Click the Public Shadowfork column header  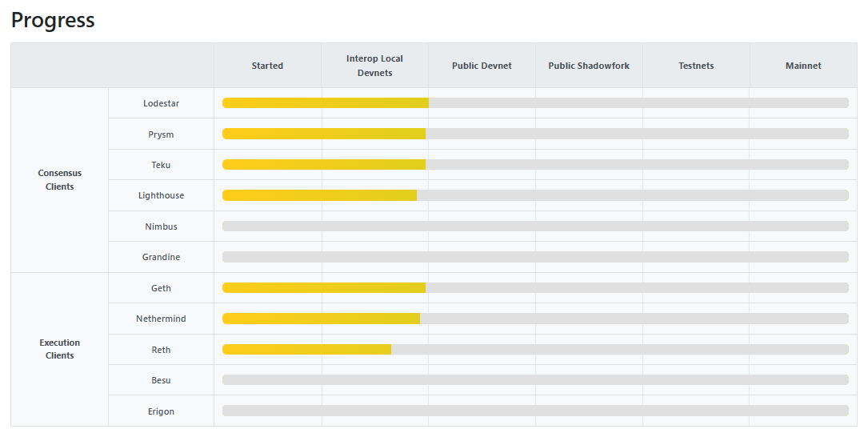pos(589,66)
